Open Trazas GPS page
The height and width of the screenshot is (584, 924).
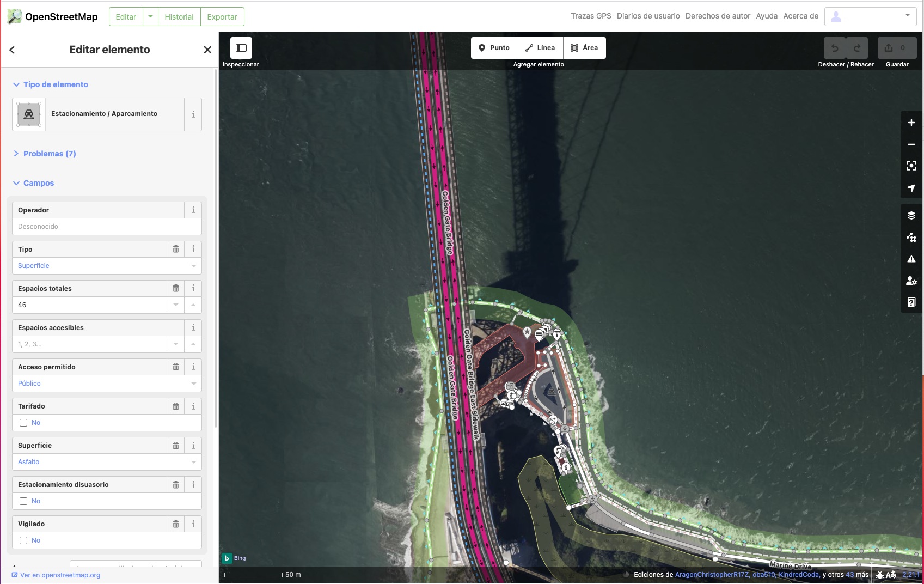pos(591,16)
